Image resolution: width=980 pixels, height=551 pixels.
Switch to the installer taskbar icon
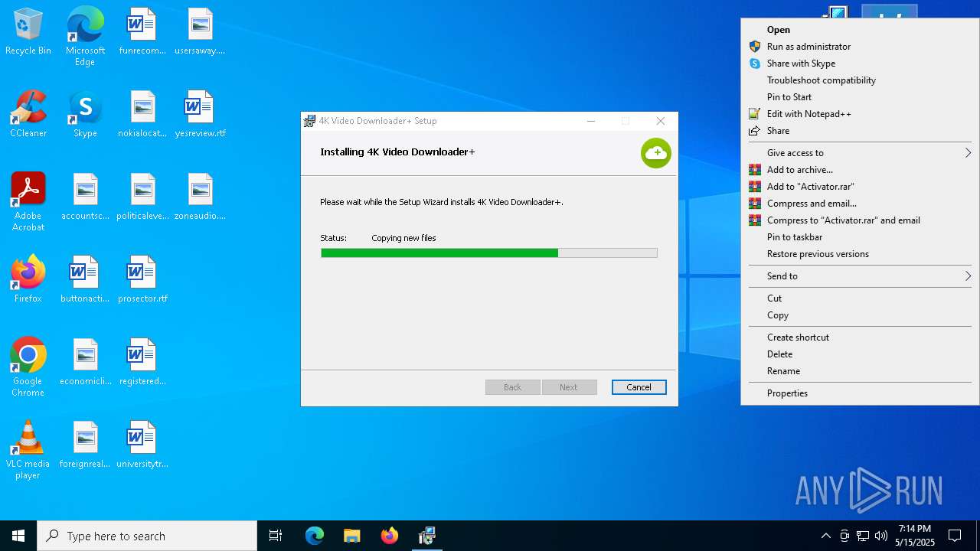click(x=427, y=536)
